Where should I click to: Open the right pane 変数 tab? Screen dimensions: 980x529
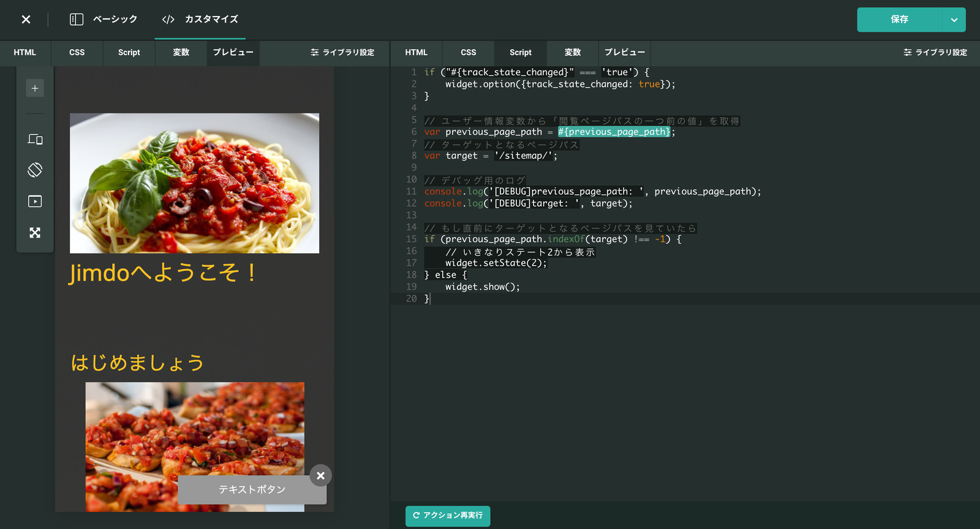click(573, 53)
